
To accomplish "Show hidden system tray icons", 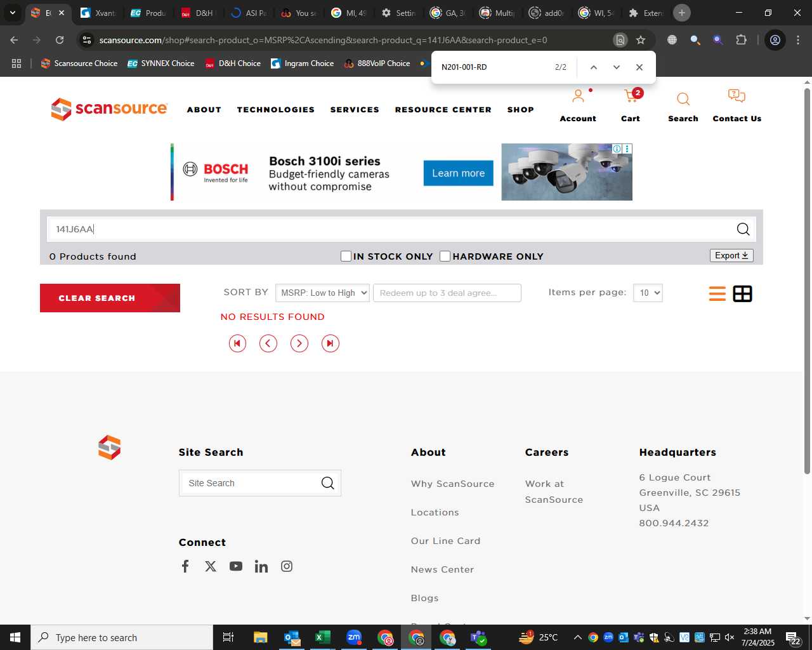I will coord(577,637).
